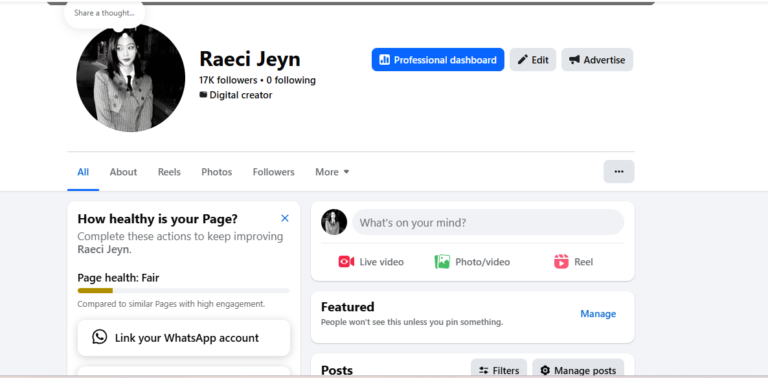Expand the More tab dropdown
The image size is (768, 378).
[x=332, y=172]
